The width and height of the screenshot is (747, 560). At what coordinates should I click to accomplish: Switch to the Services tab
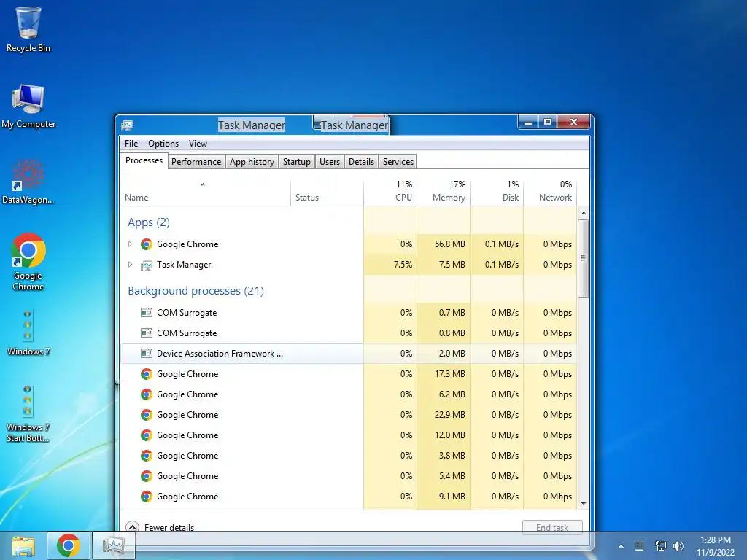point(398,161)
